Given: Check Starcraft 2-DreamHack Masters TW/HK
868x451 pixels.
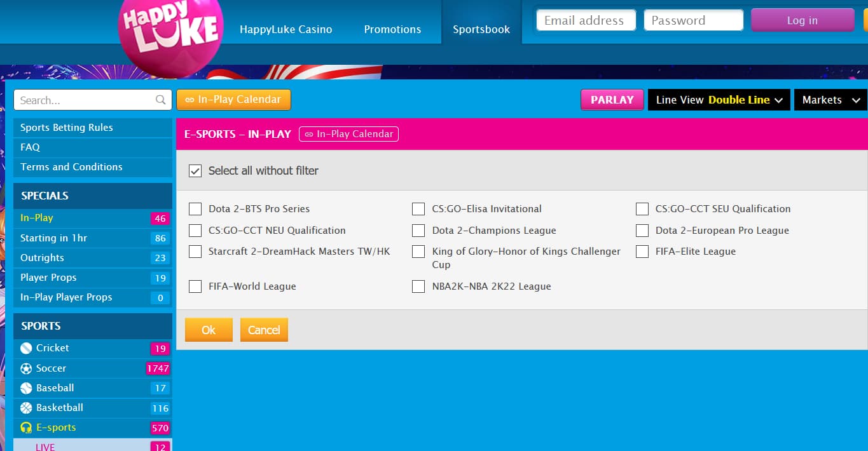Looking at the screenshot, I should coord(195,252).
